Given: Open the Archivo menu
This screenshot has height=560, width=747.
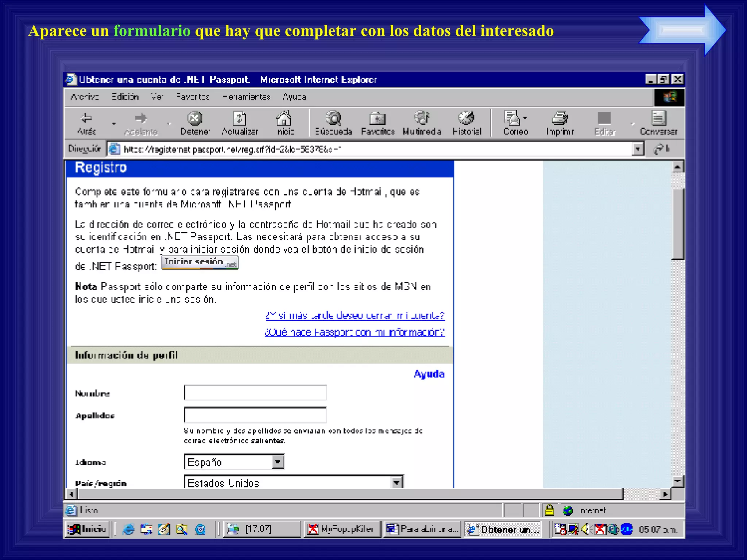Looking at the screenshot, I should coord(84,97).
